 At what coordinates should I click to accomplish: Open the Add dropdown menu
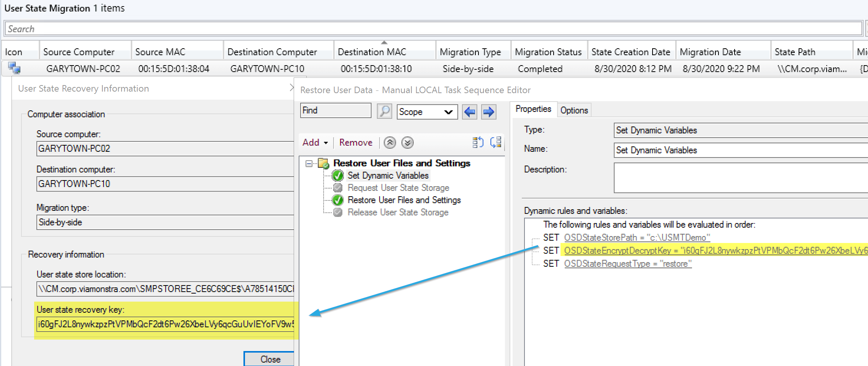click(x=315, y=143)
